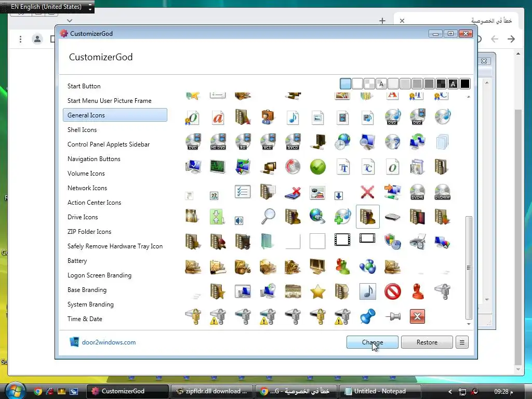Select the red user figure icon
The image size is (532, 399).
click(x=418, y=291)
